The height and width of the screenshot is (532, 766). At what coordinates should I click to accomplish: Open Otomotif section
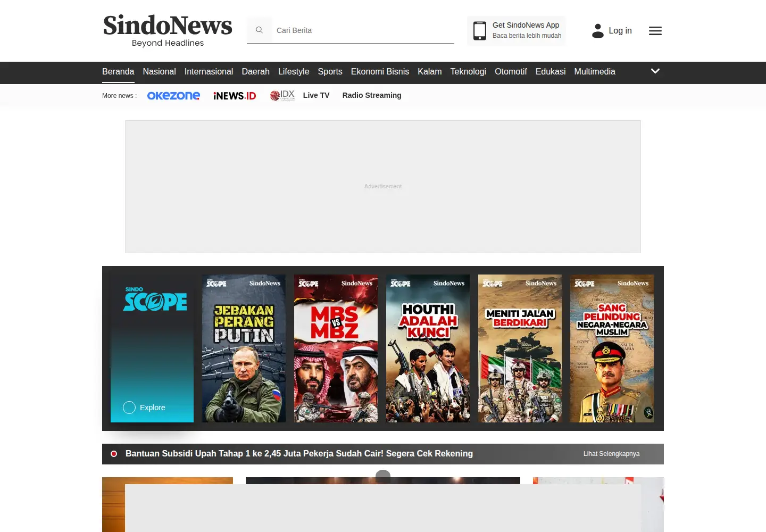[511, 72]
